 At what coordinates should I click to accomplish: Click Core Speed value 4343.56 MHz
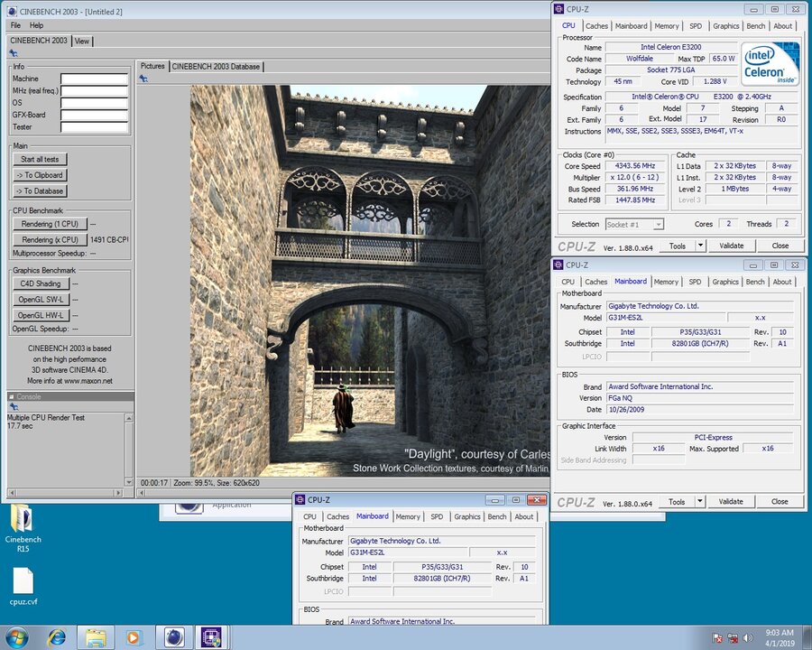(x=635, y=166)
